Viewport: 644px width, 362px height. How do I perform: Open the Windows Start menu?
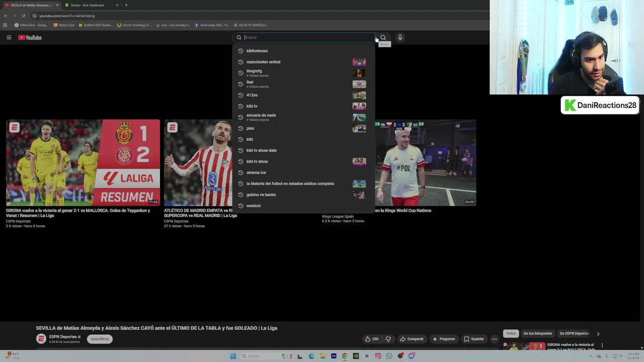[x=233, y=356]
